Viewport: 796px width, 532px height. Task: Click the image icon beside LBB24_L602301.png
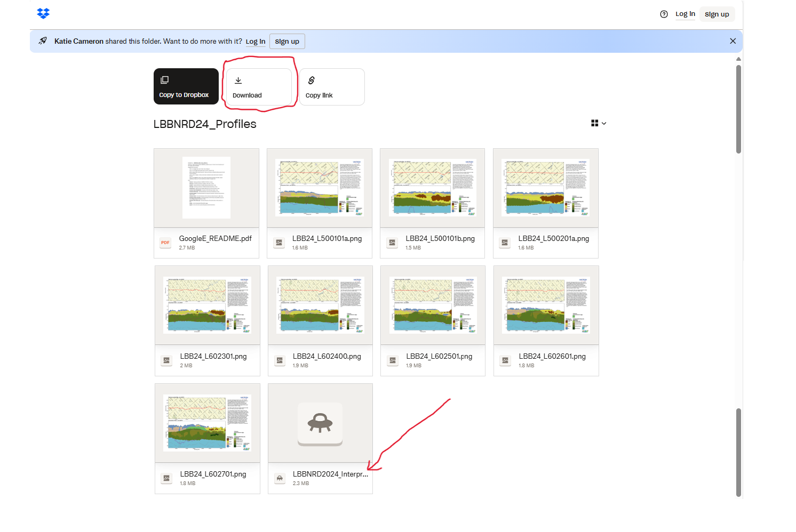[x=166, y=360]
